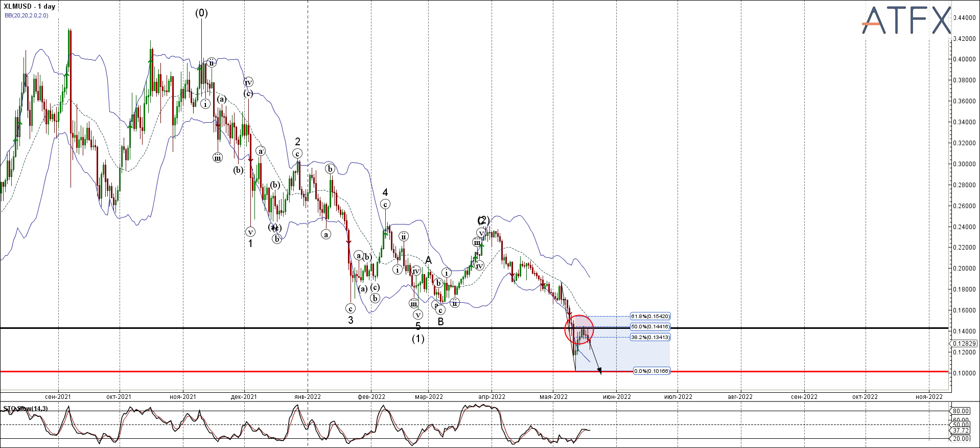The image size is (980, 448).
Task: Select the BB(20,20,2.0,2.0) indicator label
Action: point(27,15)
